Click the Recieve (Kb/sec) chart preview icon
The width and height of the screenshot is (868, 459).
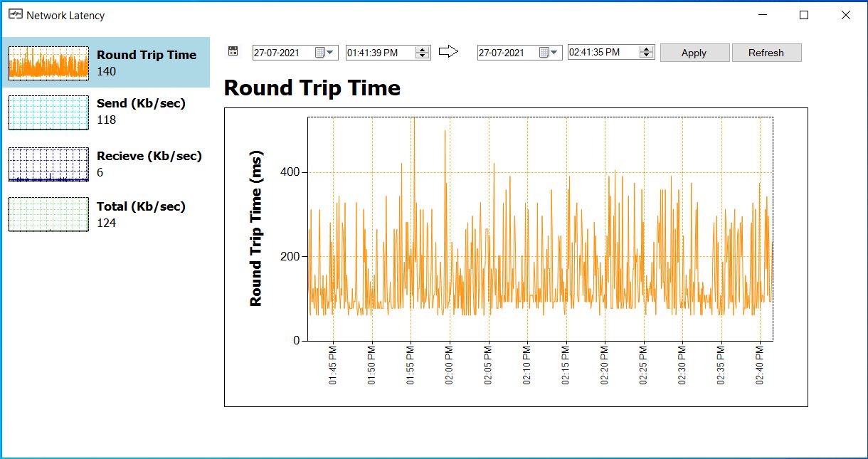click(x=47, y=164)
